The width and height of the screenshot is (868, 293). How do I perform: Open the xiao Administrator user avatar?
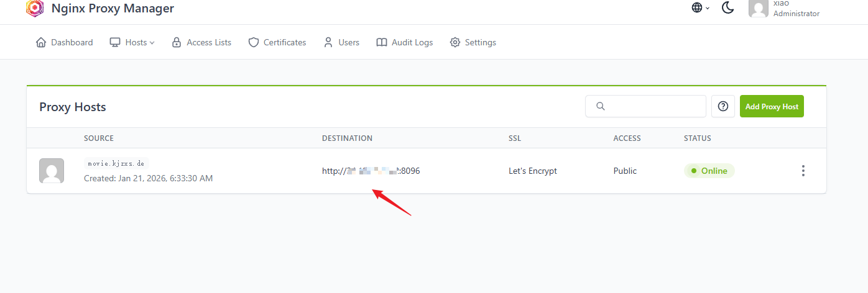coord(758,8)
